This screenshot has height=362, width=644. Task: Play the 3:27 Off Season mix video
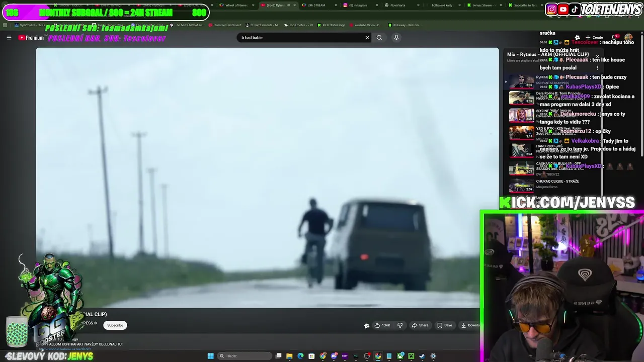coord(521,168)
